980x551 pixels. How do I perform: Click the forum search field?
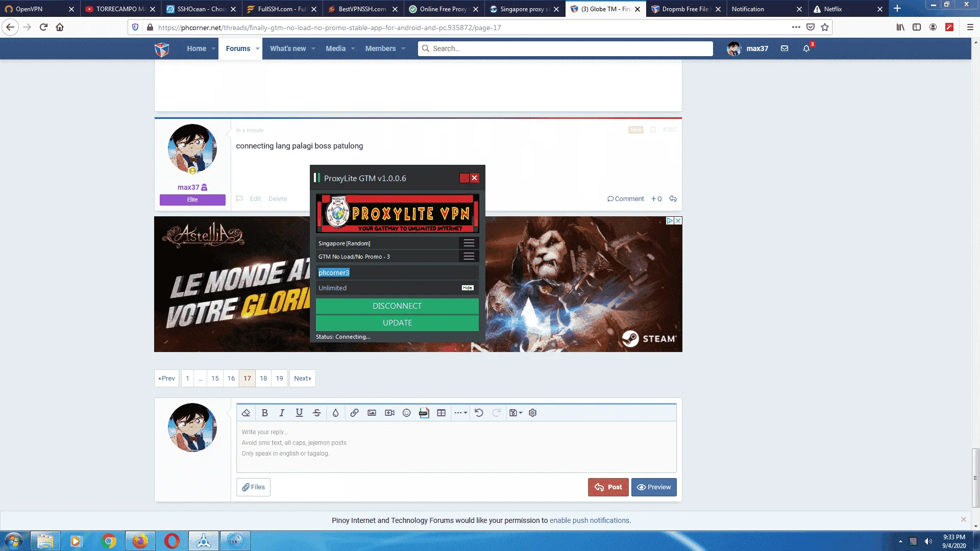(x=566, y=48)
